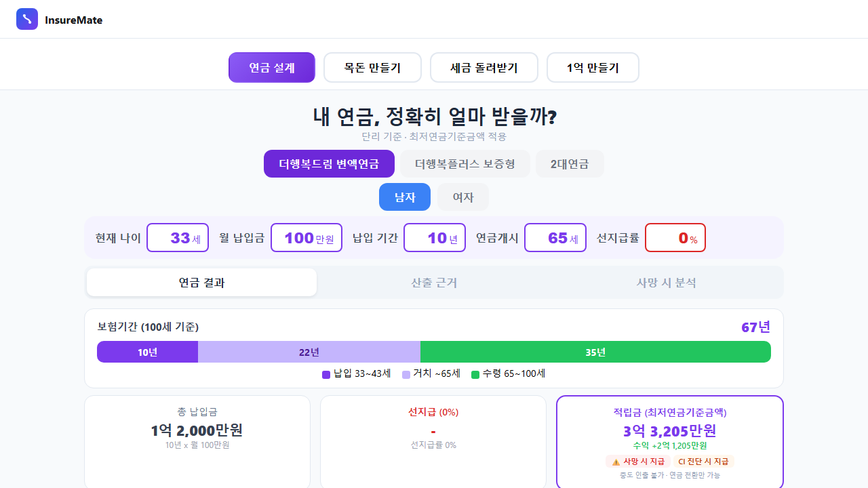Click the CI 진단 시 지급 badge

coord(704,461)
